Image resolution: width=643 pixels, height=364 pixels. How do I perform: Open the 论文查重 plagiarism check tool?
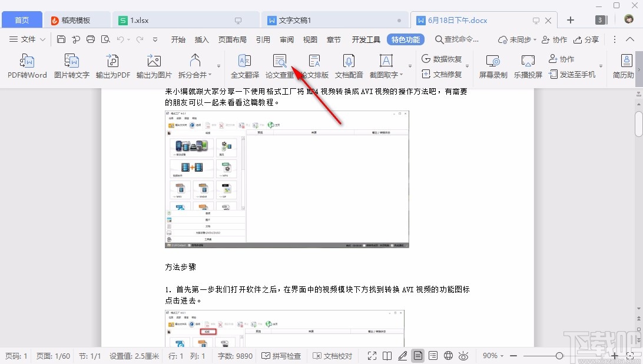pos(280,65)
